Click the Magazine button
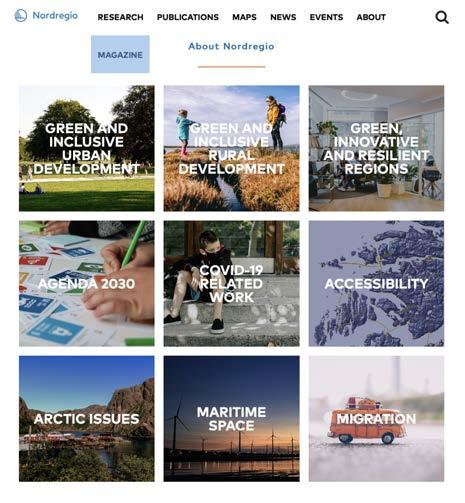Viewport: 465px width, 503px height. 120,54
